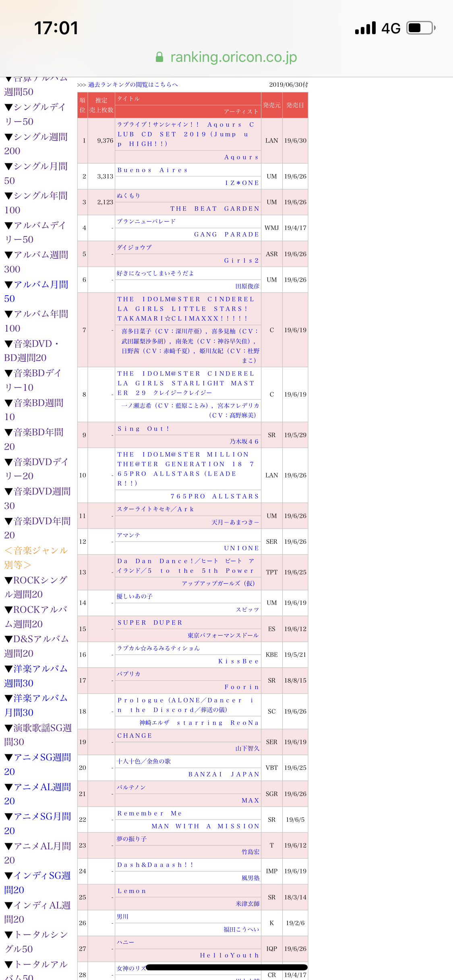Open アルバム年間100 sidebar link
453x980 pixels.
(36, 321)
